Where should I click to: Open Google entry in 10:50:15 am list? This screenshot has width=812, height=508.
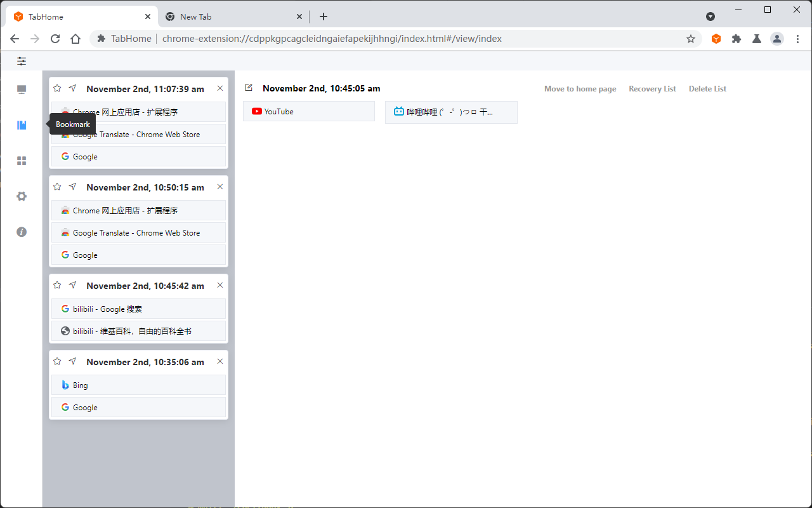[x=138, y=255]
